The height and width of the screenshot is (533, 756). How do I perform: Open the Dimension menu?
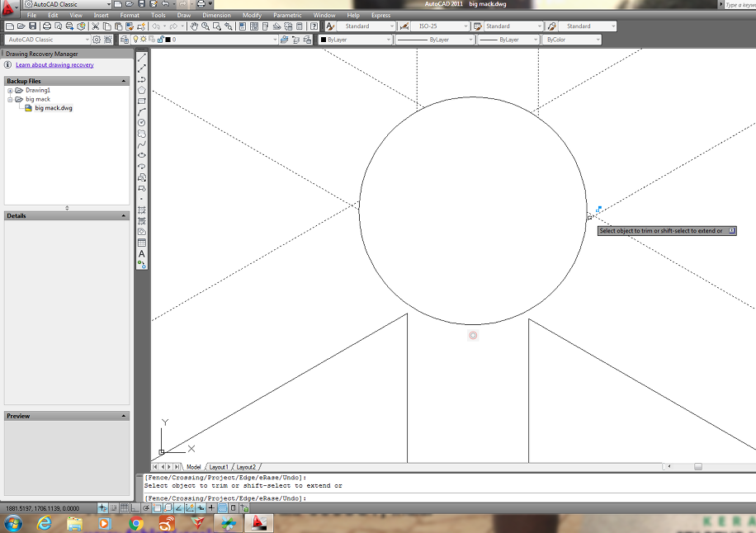[x=216, y=16]
